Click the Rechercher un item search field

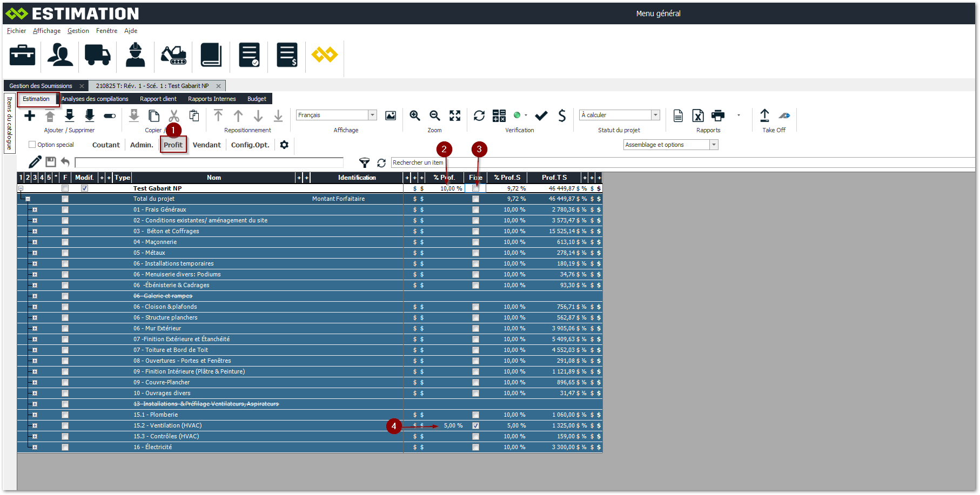coord(418,162)
